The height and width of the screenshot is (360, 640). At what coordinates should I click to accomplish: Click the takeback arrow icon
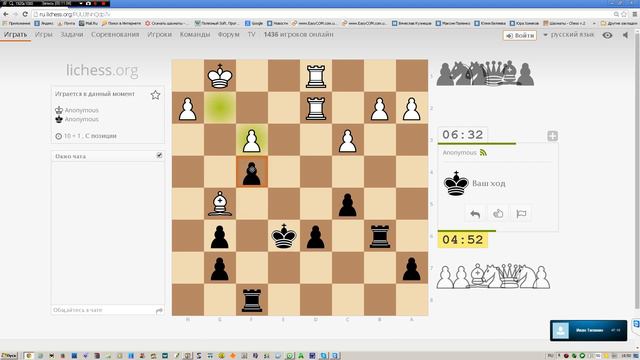(x=475, y=213)
